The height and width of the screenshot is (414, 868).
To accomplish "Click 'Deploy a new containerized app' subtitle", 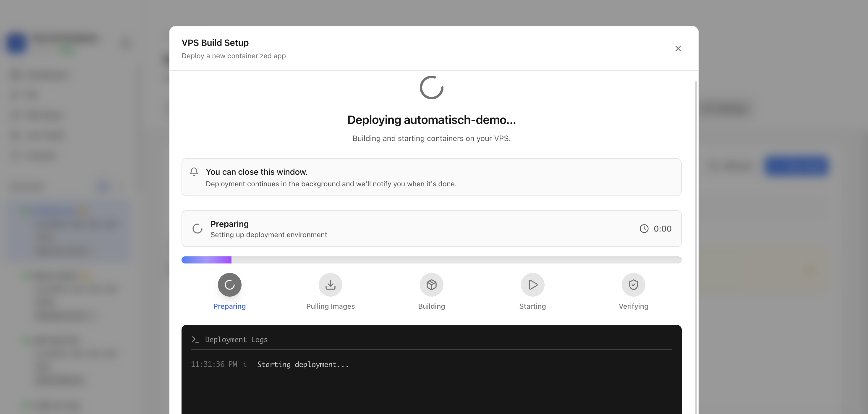I will [234, 56].
